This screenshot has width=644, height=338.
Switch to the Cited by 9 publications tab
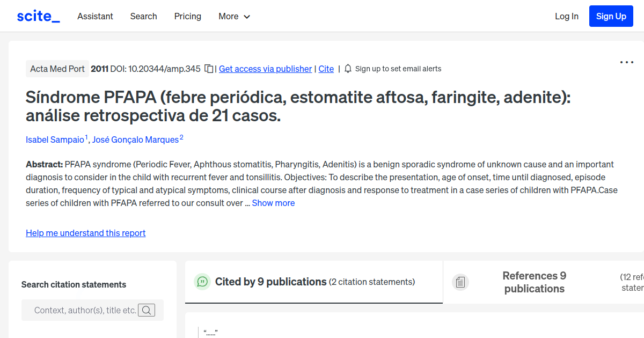pyautogui.click(x=270, y=282)
